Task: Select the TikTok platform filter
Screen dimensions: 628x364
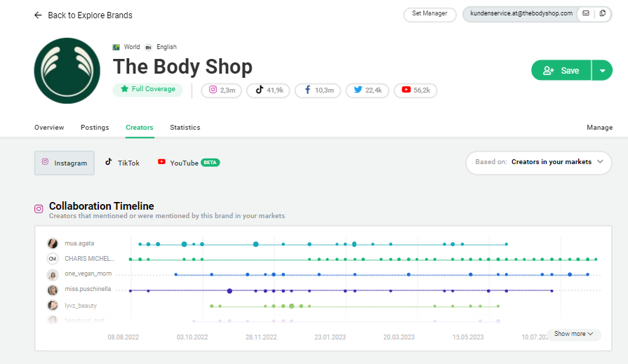Action: pyautogui.click(x=122, y=163)
